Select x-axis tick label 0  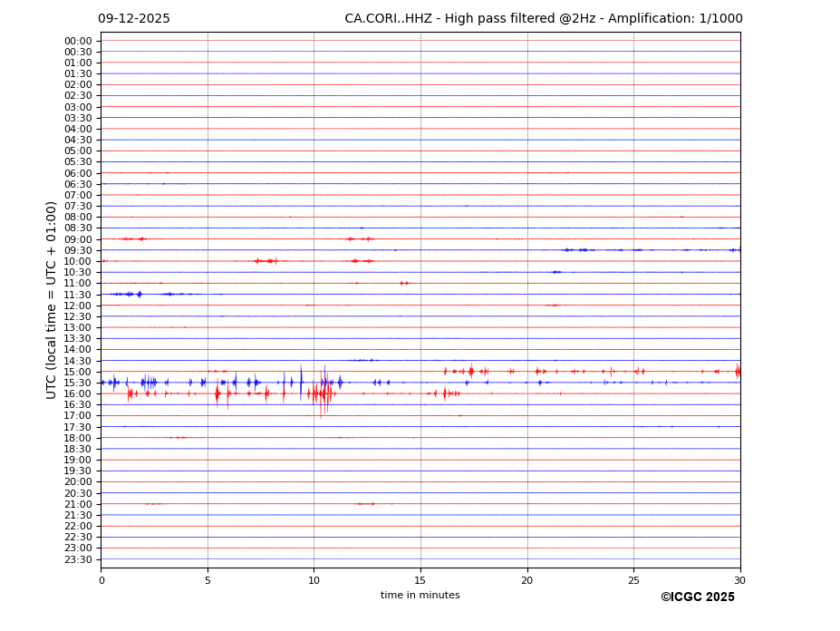[101, 580]
